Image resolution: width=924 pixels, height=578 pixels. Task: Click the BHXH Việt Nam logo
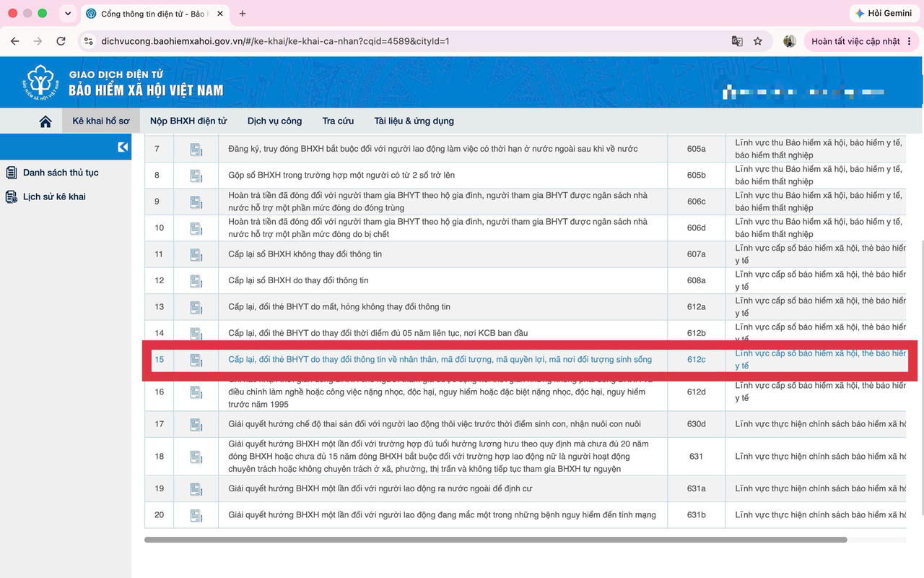click(x=41, y=82)
